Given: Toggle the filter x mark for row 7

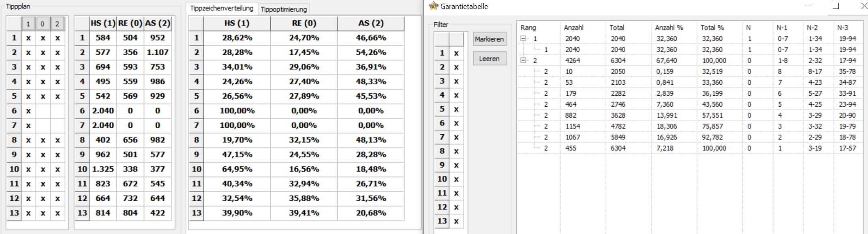Looking at the screenshot, I should [x=456, y=137].
